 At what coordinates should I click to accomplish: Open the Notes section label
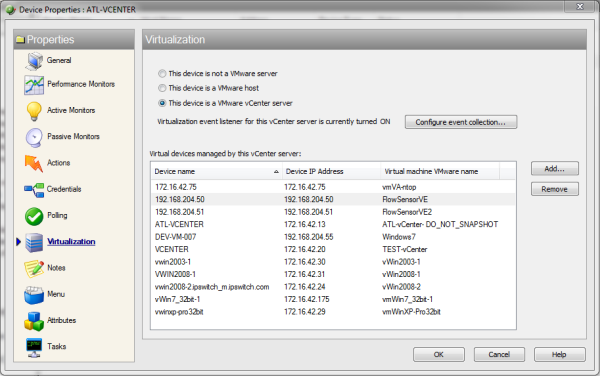(x=56, y=268)
